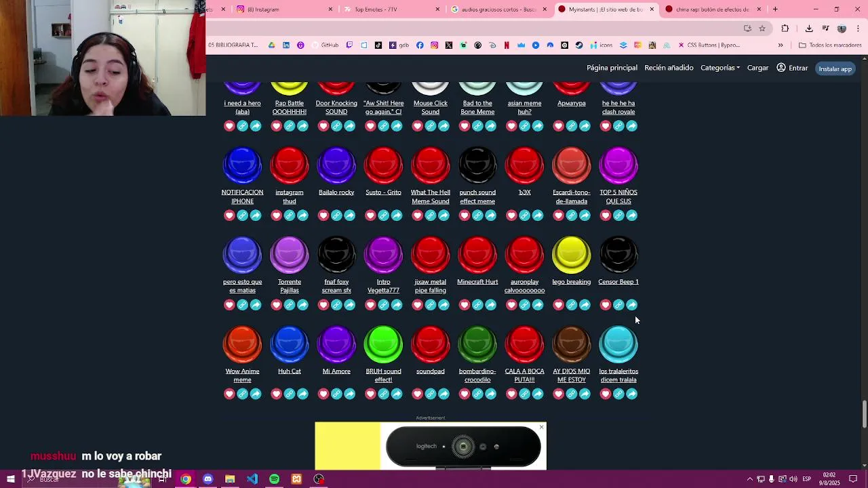Play What The Hell Meme Sound button

431,165
